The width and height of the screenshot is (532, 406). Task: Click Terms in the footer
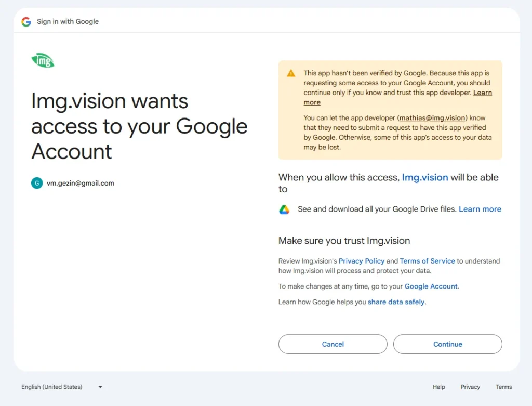pos(503,387)
